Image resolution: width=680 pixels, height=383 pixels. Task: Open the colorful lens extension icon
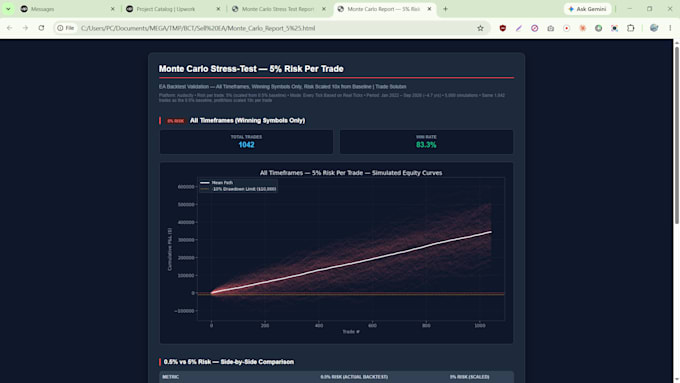(x=615, y=28)
